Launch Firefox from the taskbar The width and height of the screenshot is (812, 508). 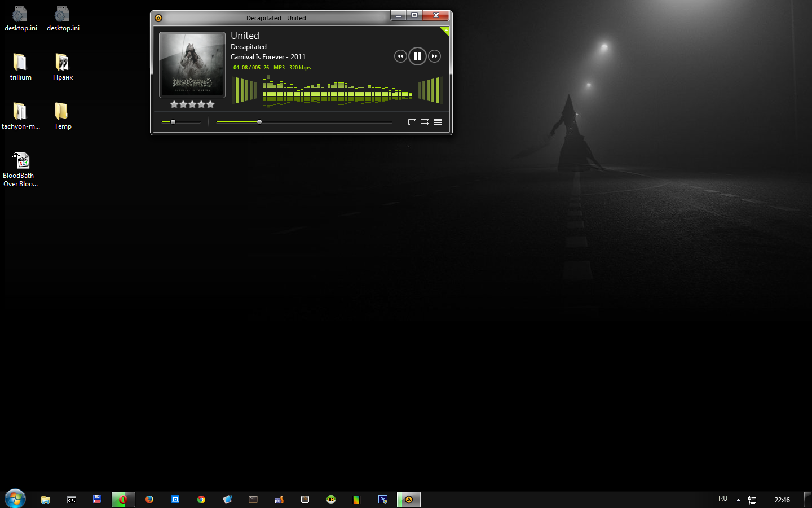coord(149,500)
